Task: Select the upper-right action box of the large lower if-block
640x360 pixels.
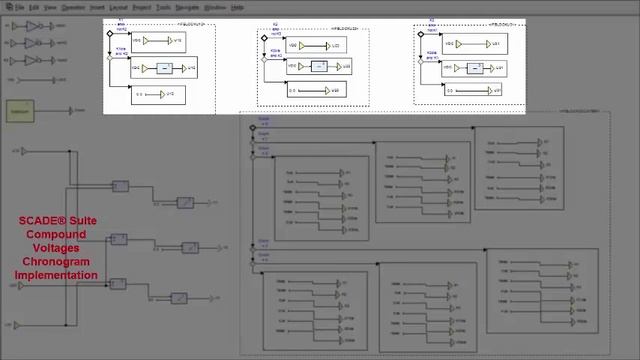Action: 519,168
